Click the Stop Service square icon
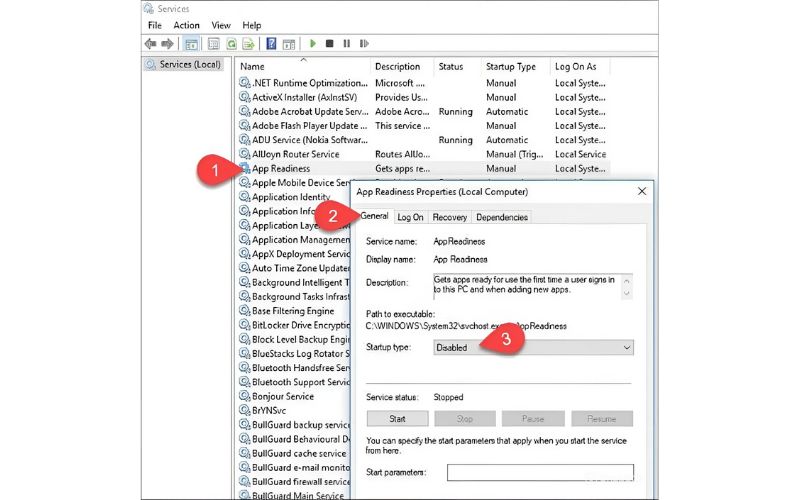The width and height of the screenshot is (799, 500). 330,44
